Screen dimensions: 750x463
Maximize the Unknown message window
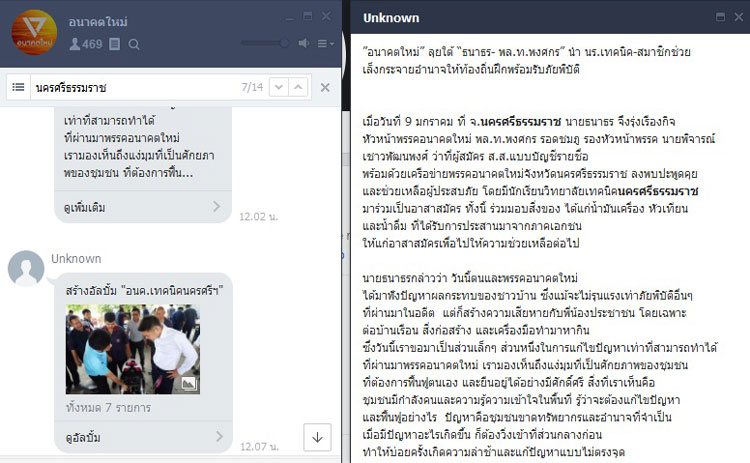point(720,17)
